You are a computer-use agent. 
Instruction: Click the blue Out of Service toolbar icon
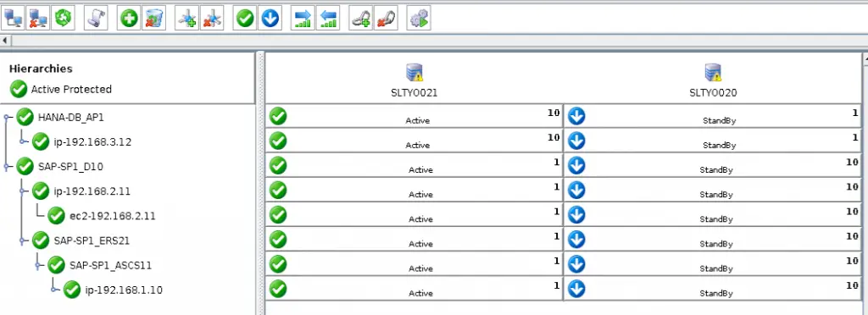pos(270,19)
